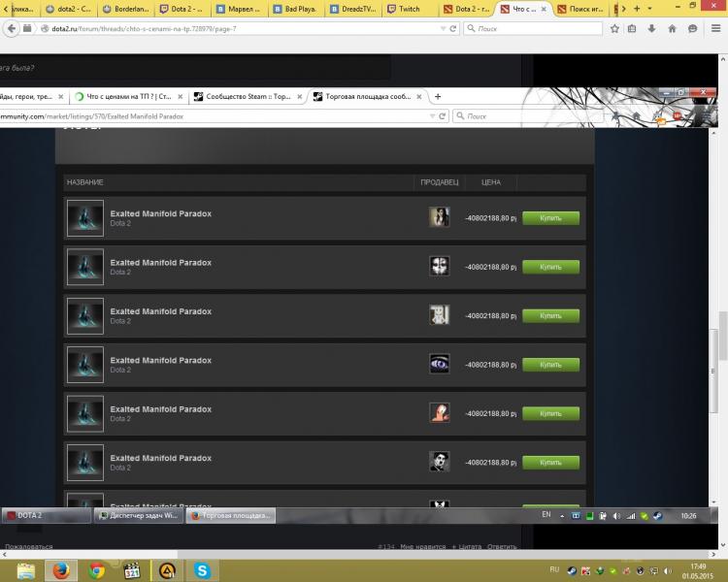The image size is (728, 582).
Task: Click the DOTA 2 taskbar button in the embedded screenshot
Action: click(47, 515)
